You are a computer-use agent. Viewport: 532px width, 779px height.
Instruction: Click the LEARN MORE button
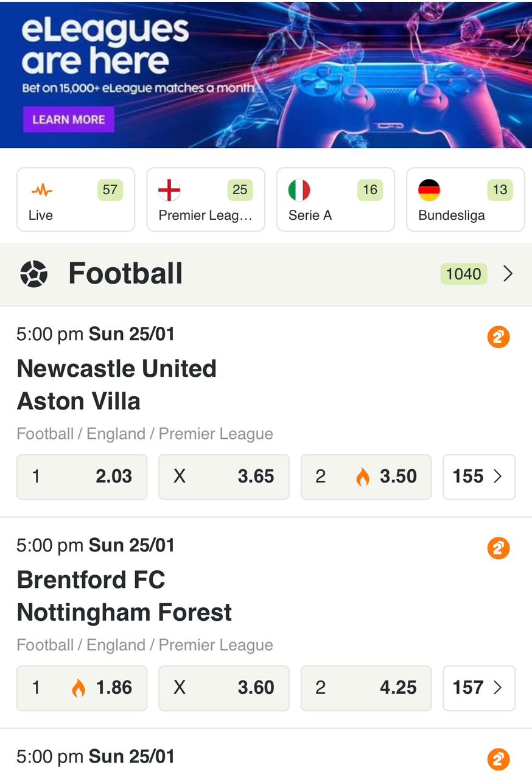68,120
